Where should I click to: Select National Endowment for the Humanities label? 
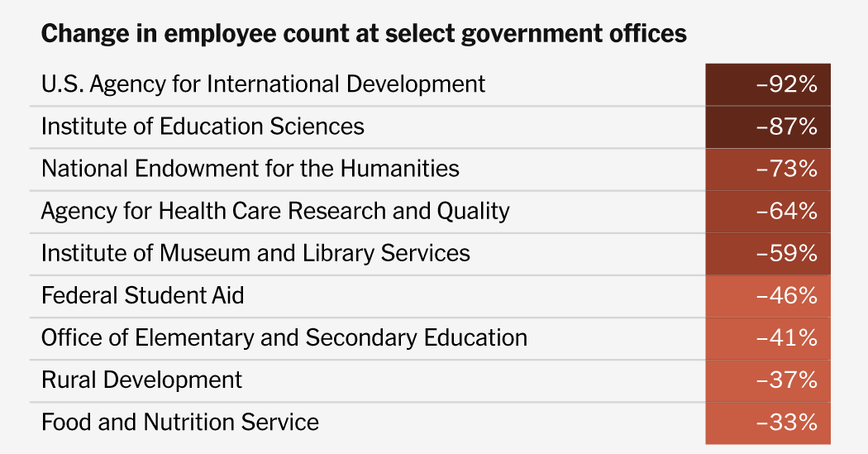tap(250, 169)
